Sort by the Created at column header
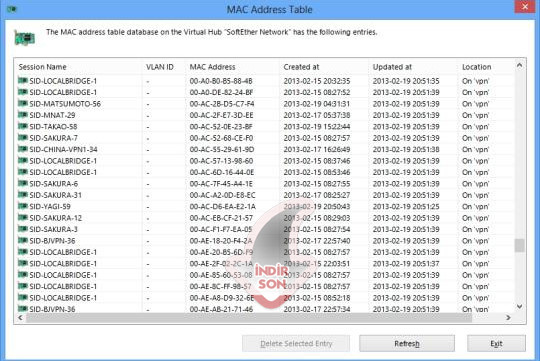The image size is (540, 361). point(324,67)
